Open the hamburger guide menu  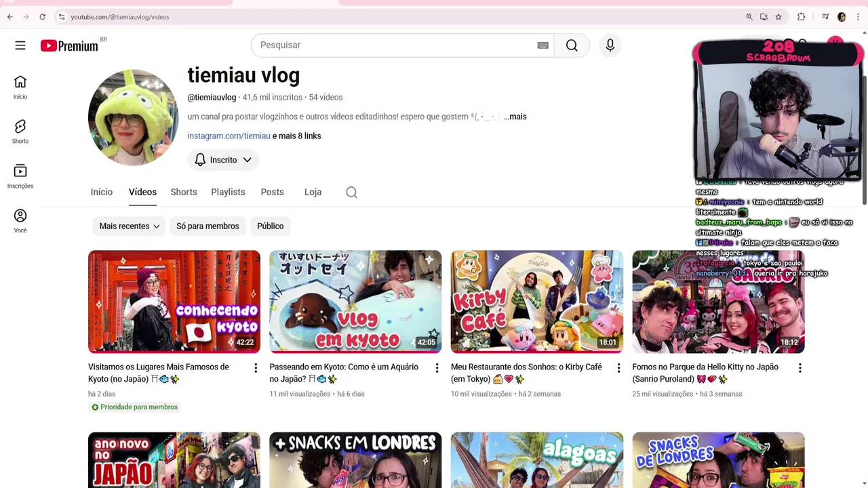[x=20, y=45]
